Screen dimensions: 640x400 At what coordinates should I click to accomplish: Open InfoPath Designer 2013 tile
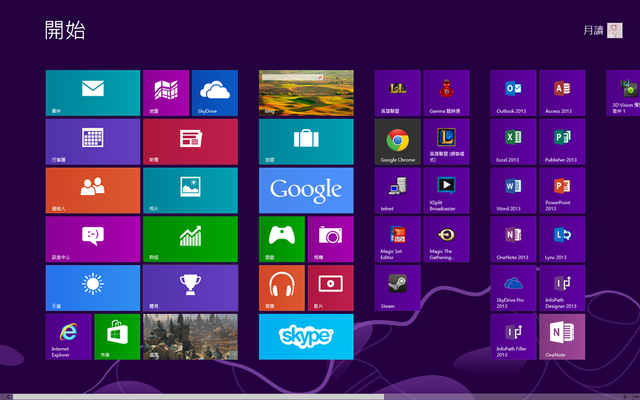point(562,288)
